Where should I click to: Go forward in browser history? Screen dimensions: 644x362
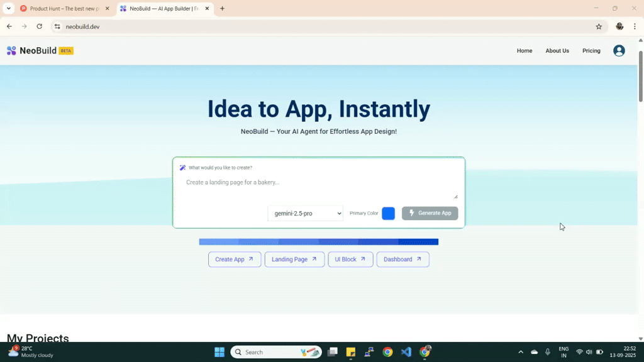[25, 26]
